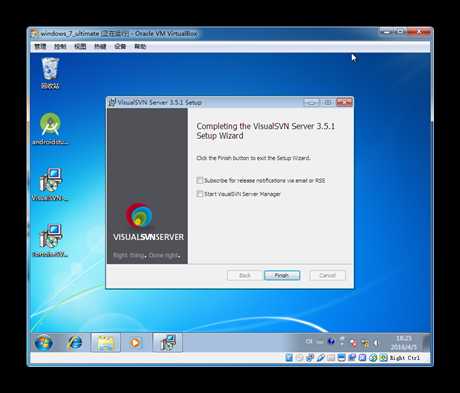Click the Back button in setup wizard
Image resolution: width=460 pixels, height=393 pixels.
coord(245,275)
